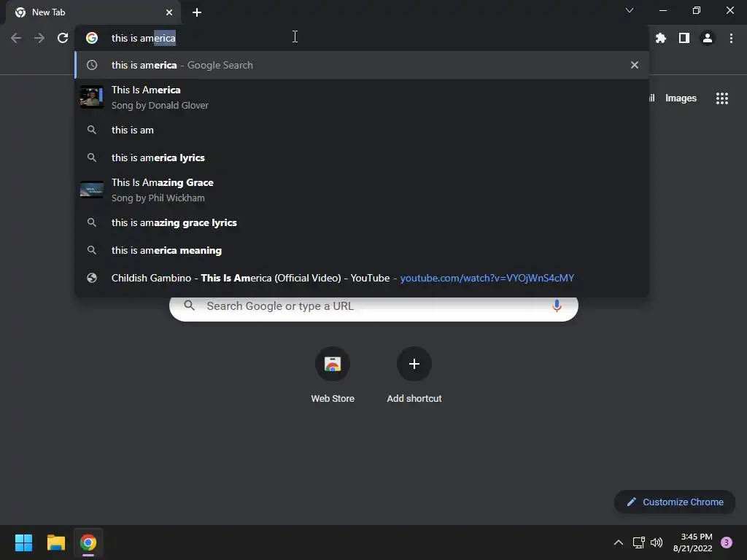This screenshot has height=560, width=747.
Task: Open a new tab with the plus button
Action: point(197,12)
